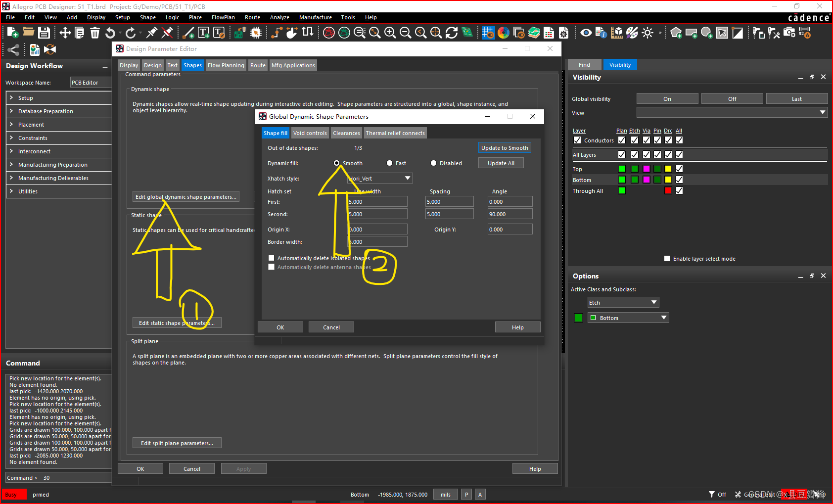
Task: Switch to the Find panel tab
Action: [584, 65]
